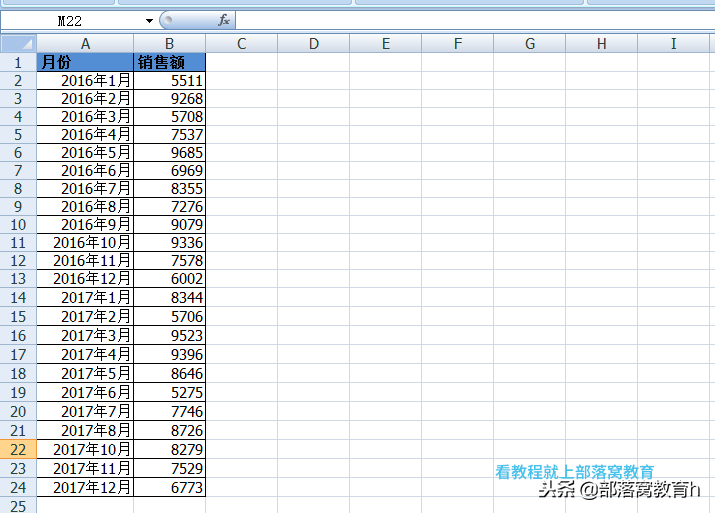The height and width of the screenshot is (513, 715).
Task: Click cell 2016年3月
Action: coord(85,117)
